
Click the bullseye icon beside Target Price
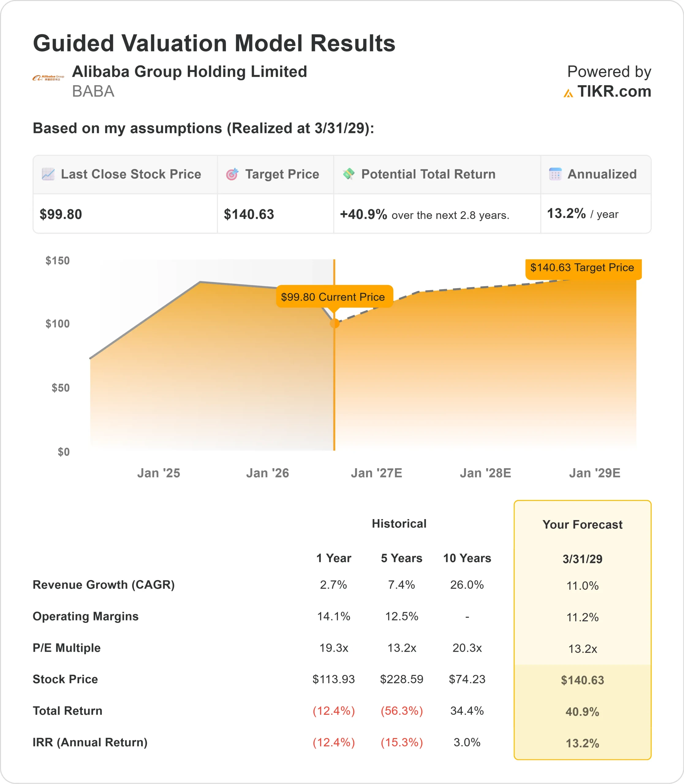click(232, 174)
